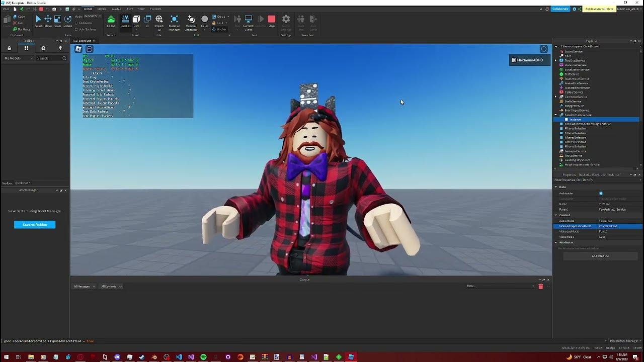The image size is (644, 362).
Task: Open the Group dropdown arrow
Action: pos(228,16)
